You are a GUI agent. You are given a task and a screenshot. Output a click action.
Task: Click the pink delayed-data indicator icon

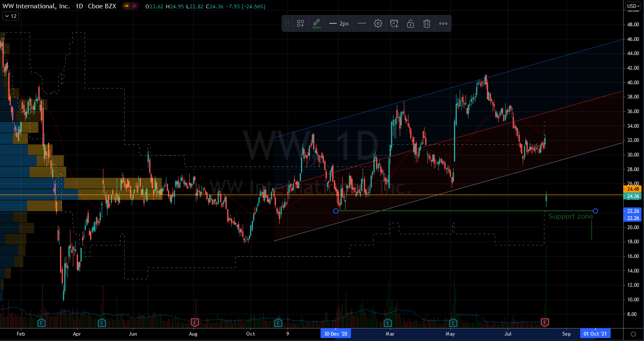(x=135, y=6)
